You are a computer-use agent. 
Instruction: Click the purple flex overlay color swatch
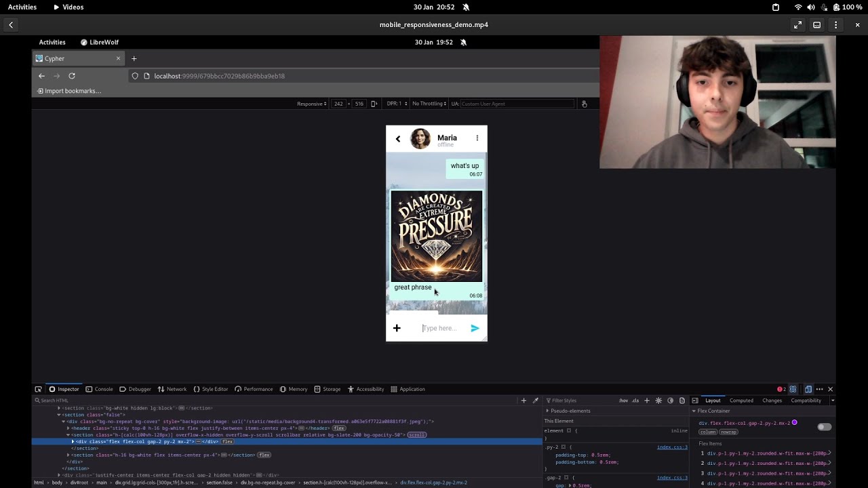click(x=794, y=423)
